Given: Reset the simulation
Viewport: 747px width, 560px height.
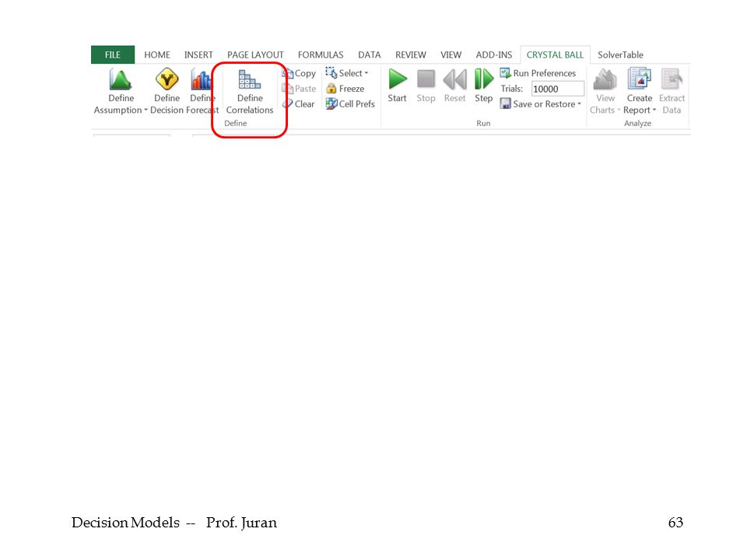Looking at the screenshot, I should [x=454, y=86].
